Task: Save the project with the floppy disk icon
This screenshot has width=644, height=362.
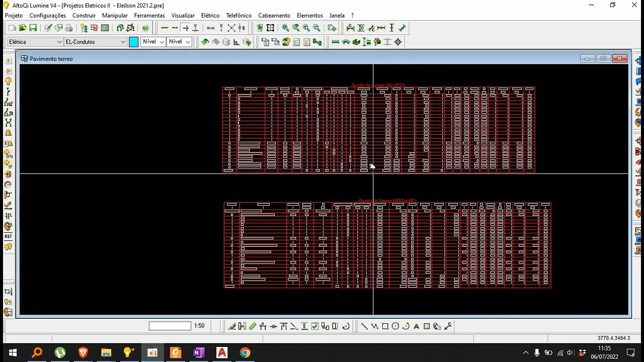Action: [33, 28]
